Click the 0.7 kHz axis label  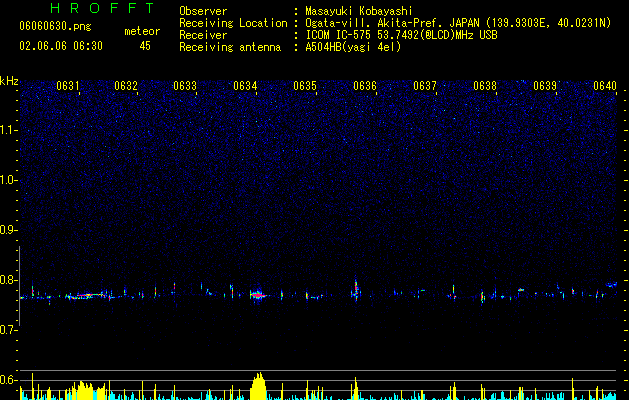click(9, 330)
